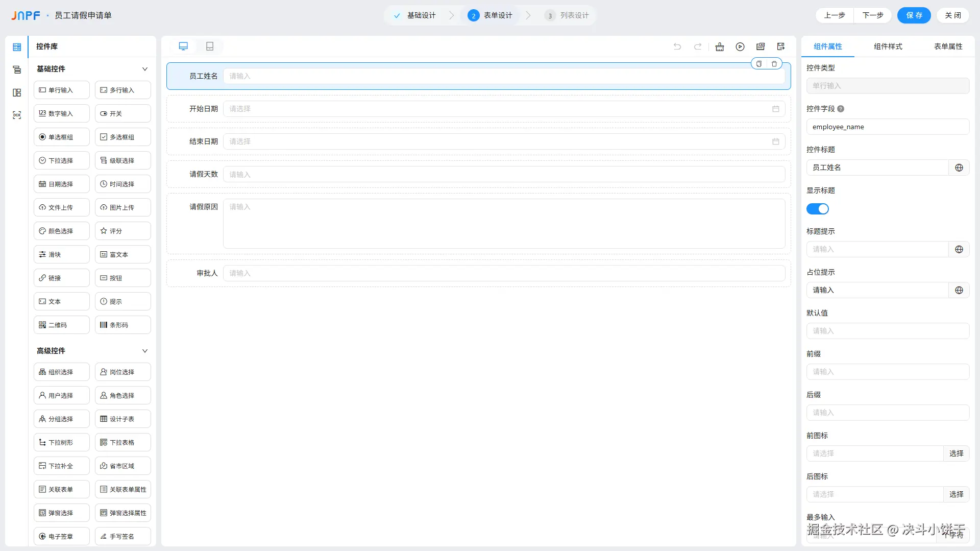Open the 前图标 select box
Image resolution: width=980 pixels, height=551 pixels.
pyautogui.click(x=874, y=453)
